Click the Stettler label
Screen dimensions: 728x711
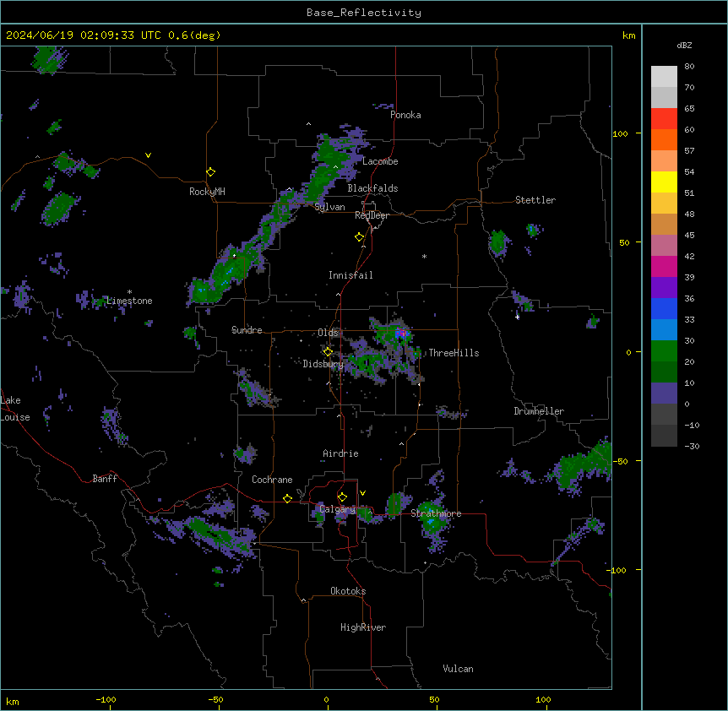tap(535, 200)
